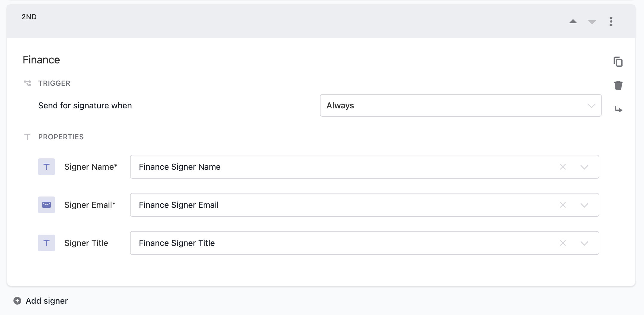This screenshot has height=315, width=644.
Task: Clear the Finance Signer Email value
Action: tap(563, 205)
